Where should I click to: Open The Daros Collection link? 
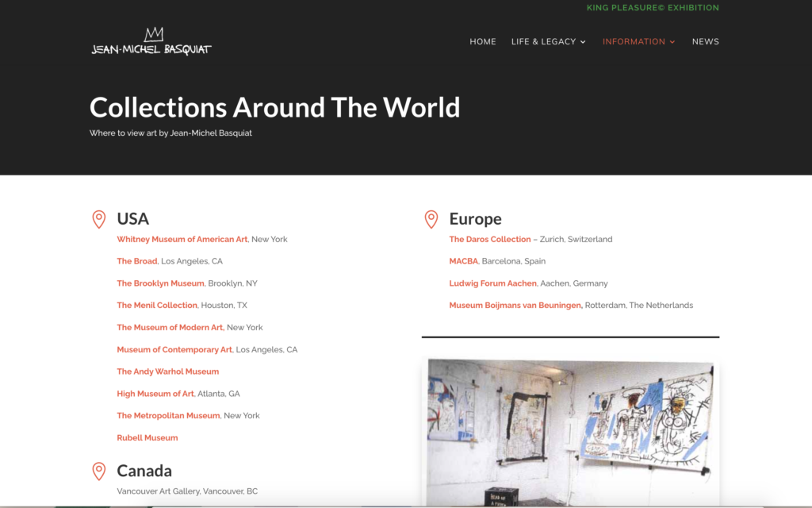coord(489,240)
